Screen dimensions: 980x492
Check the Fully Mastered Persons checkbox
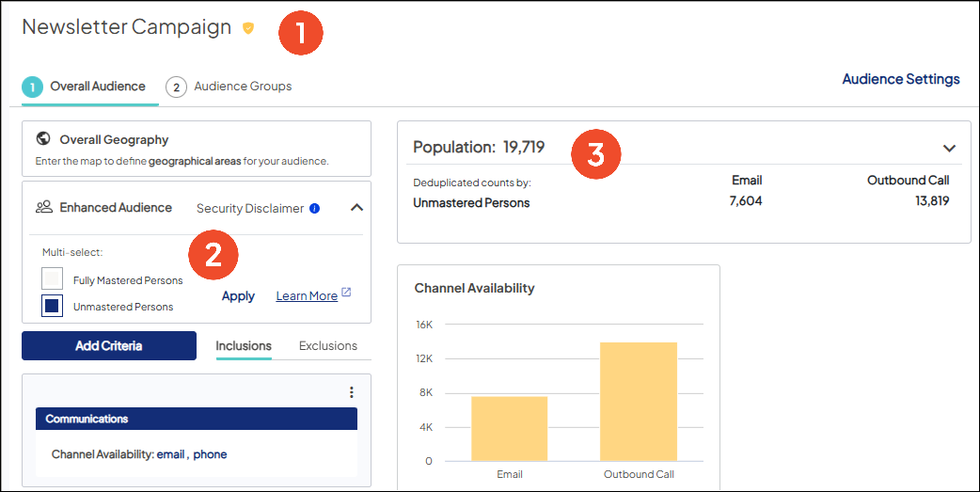pyautogui.click(x=52, y=278)
